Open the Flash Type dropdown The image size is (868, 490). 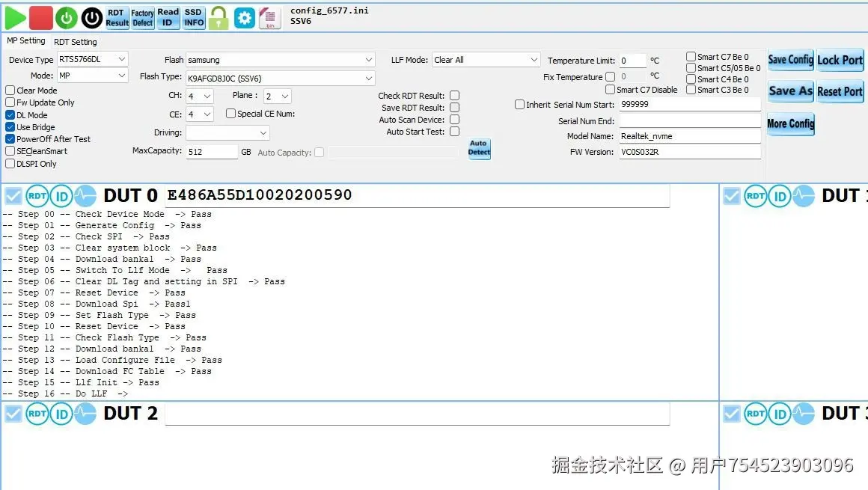pyautogui.click(x=280, y=78)
